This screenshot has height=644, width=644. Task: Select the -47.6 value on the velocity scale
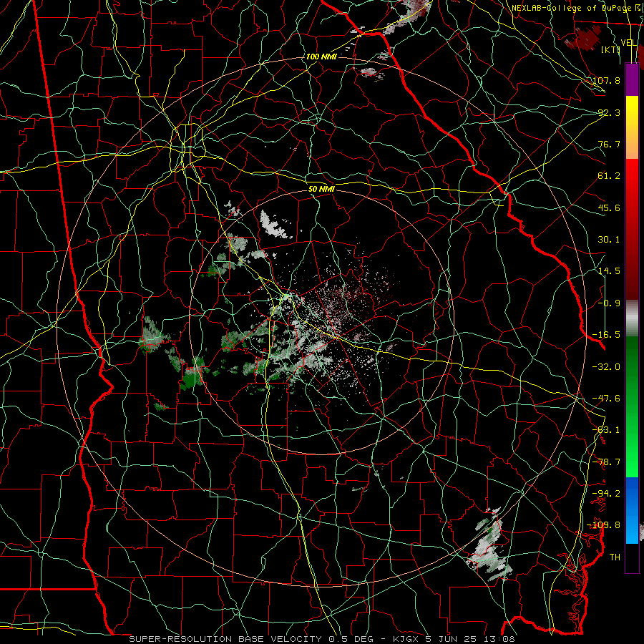coord(607,399)
